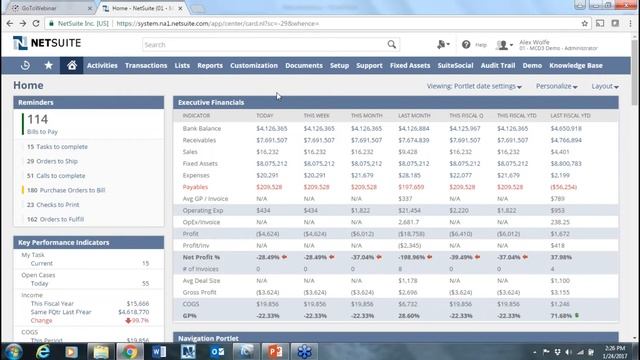The image size is (640, 360).
Task: Open PowerPoint from the taskbar
Action: tap(275, 352)
